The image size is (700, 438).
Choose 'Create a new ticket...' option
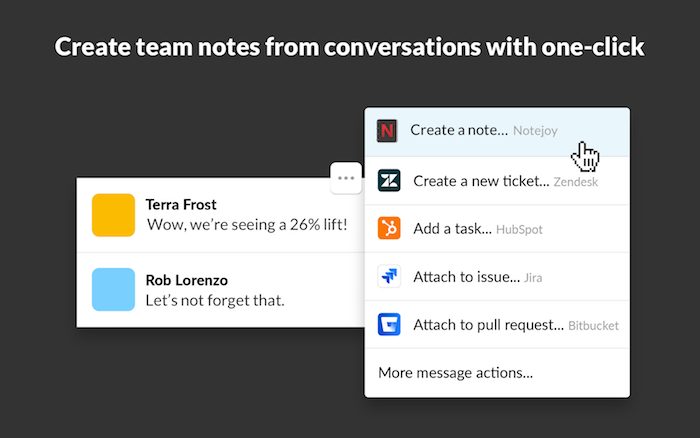[x=497, y=181]
